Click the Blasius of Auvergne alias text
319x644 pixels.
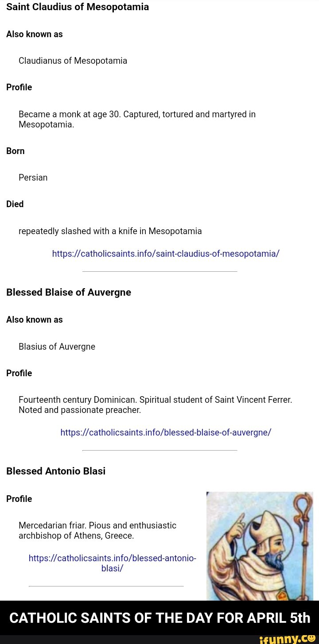57,347
